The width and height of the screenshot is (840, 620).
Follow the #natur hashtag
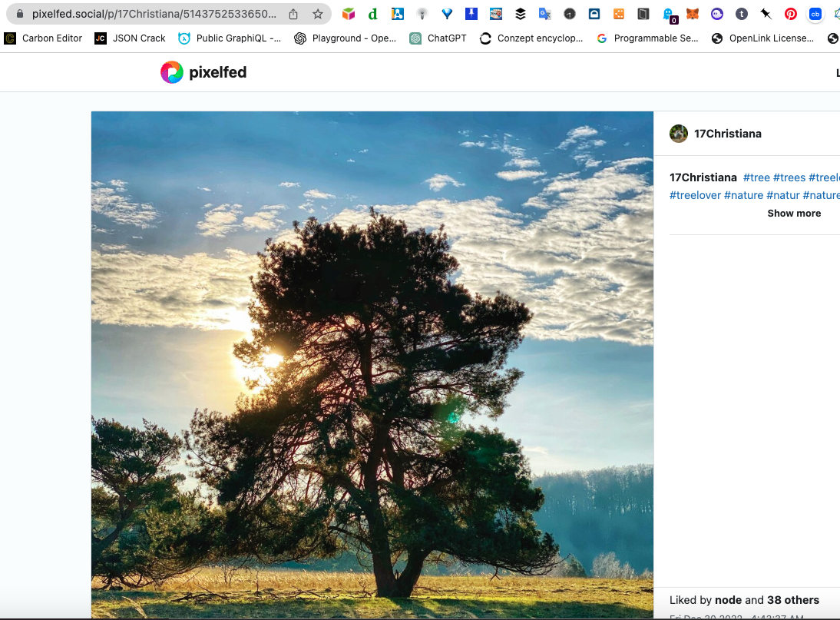coord(782,195)
